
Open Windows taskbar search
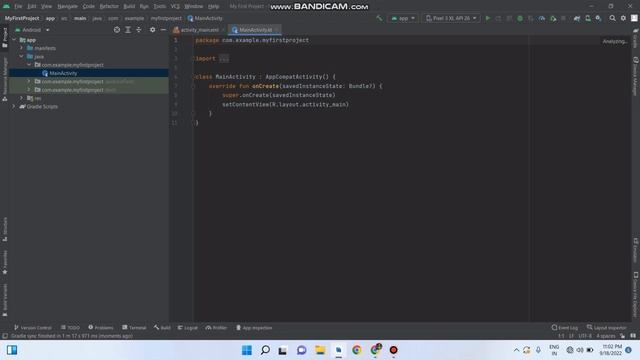[x=265, y=350]
